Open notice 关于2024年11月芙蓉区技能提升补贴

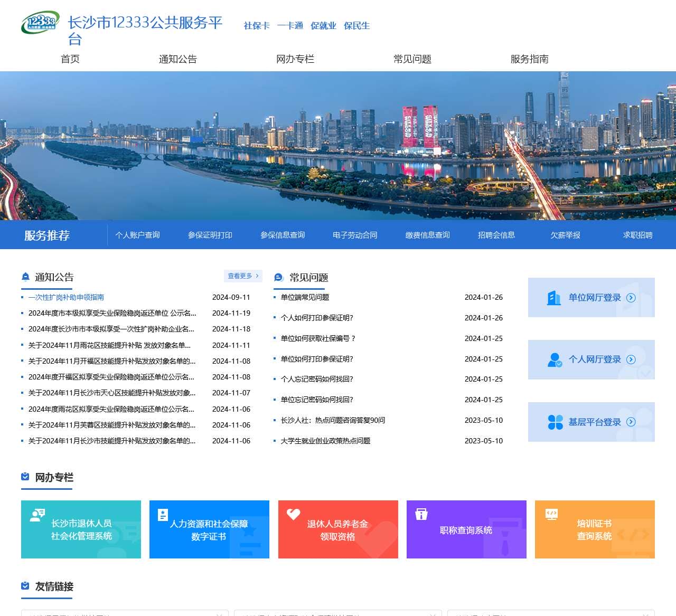[x=112, y=425]
